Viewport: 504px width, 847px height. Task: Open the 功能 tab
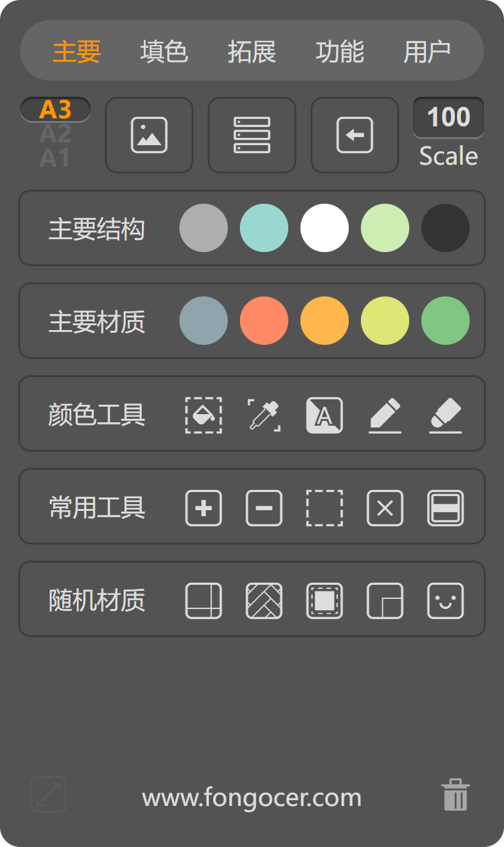pyautogui.click(x=339, y=51)
